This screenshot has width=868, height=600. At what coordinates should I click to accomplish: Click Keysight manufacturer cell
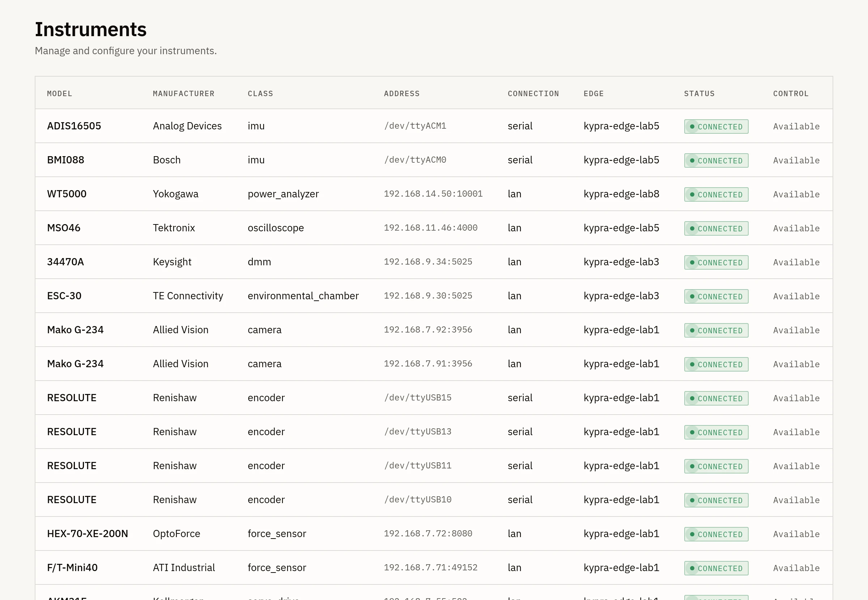[x=172, y=262]
